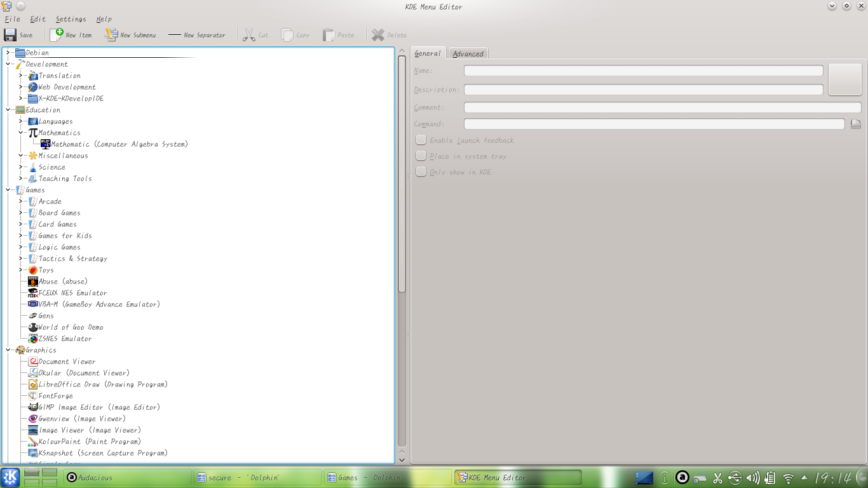Click the large icon chooser button
The height and width of the screenshot is (488, 868).
tap(844, 79)
